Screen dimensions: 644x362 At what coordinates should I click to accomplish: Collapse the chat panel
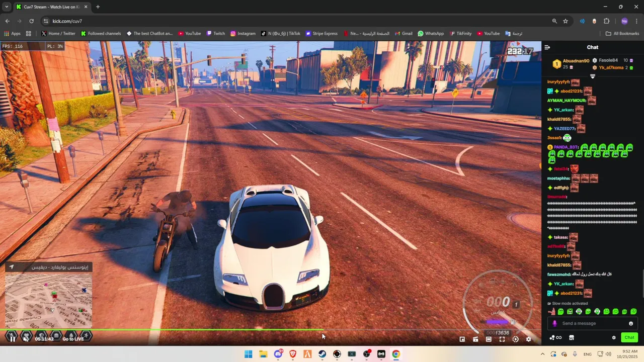point(547,47)
